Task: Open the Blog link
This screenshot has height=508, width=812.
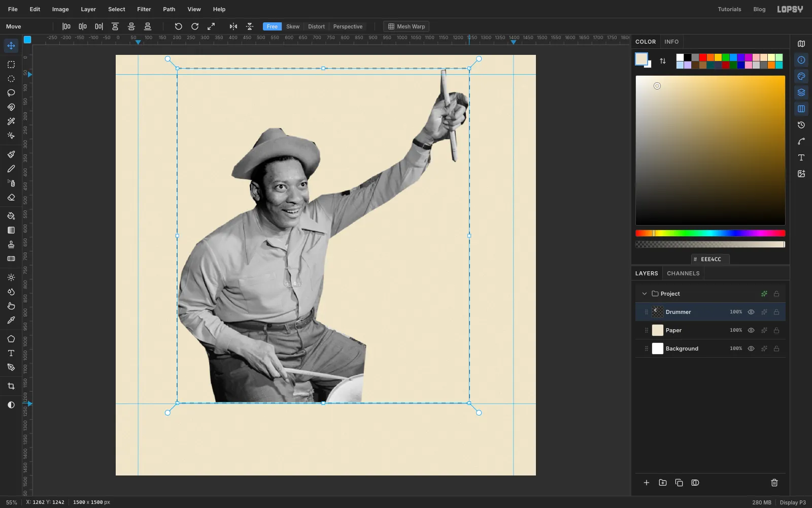Action: pyautogui.click(x=759, y=9)
